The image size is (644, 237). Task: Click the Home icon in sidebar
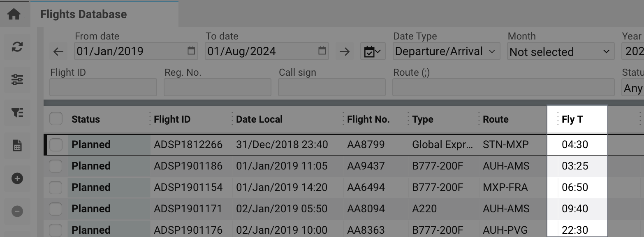click(x=14, y=14)
